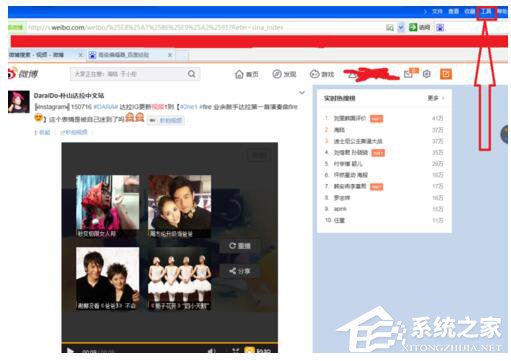Open the settings gear icon
Viewport: 511px width, 361px height.
tap(427, 74)
